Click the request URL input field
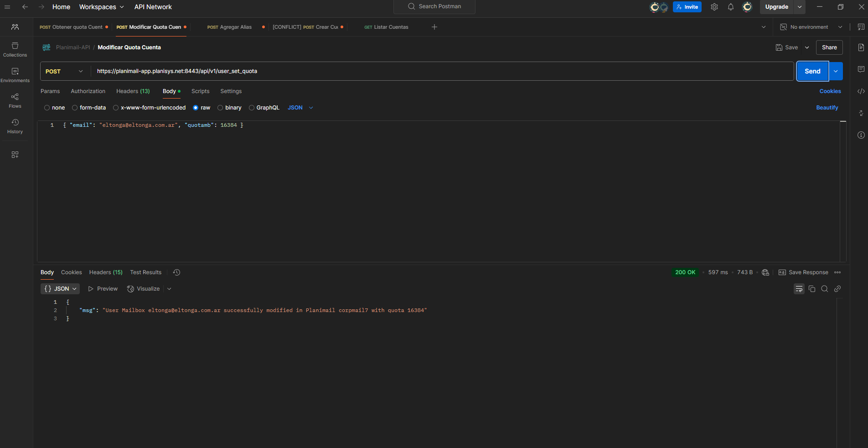Viewport: 868px width, 448px height. (442, 71)
